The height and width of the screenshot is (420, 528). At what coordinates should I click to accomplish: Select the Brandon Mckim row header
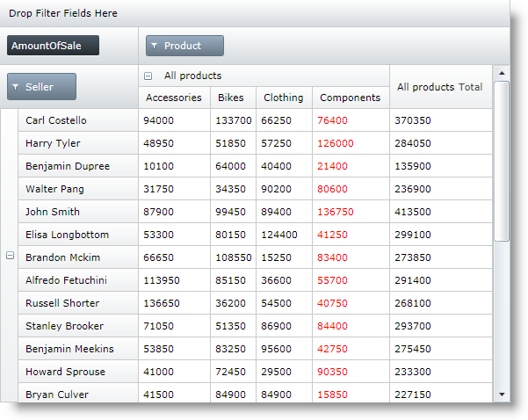(x=78, y=257)
